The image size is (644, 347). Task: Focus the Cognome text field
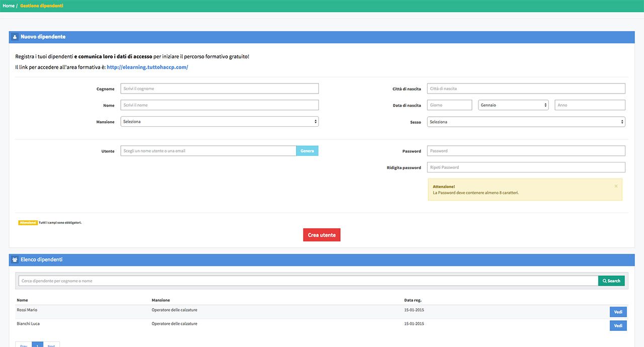[219, 89]
